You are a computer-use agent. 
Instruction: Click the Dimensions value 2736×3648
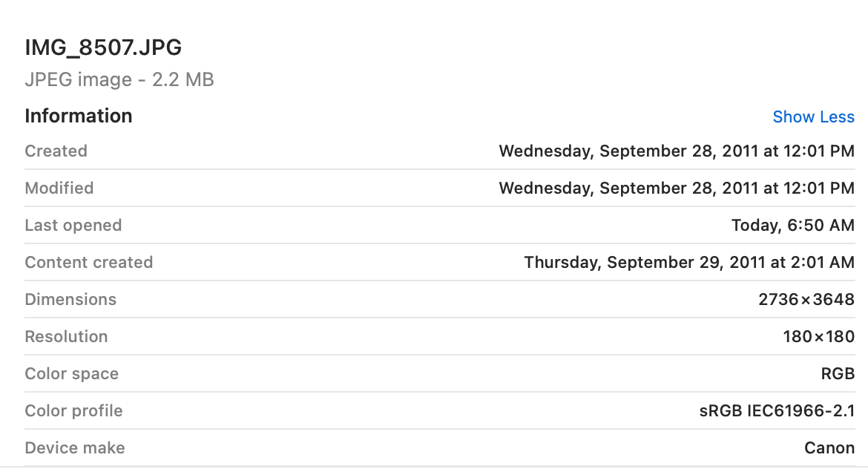[805, 299]
